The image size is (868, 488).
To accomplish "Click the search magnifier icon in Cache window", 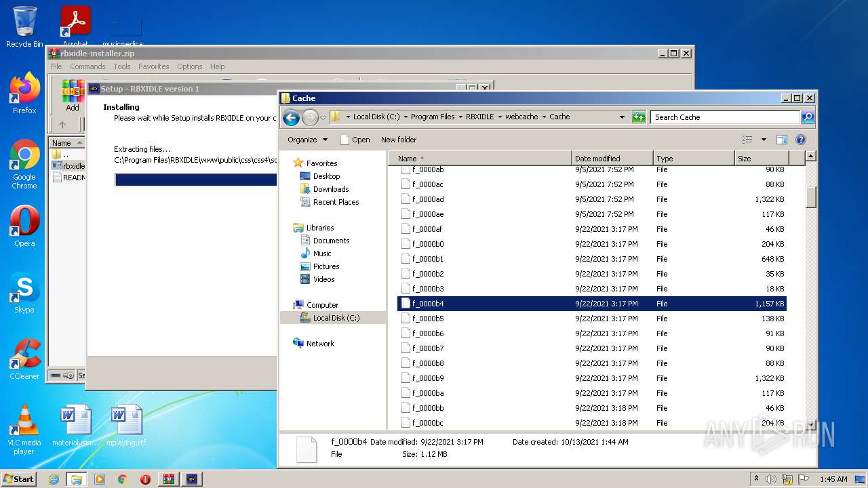I will tap(808, 117).
